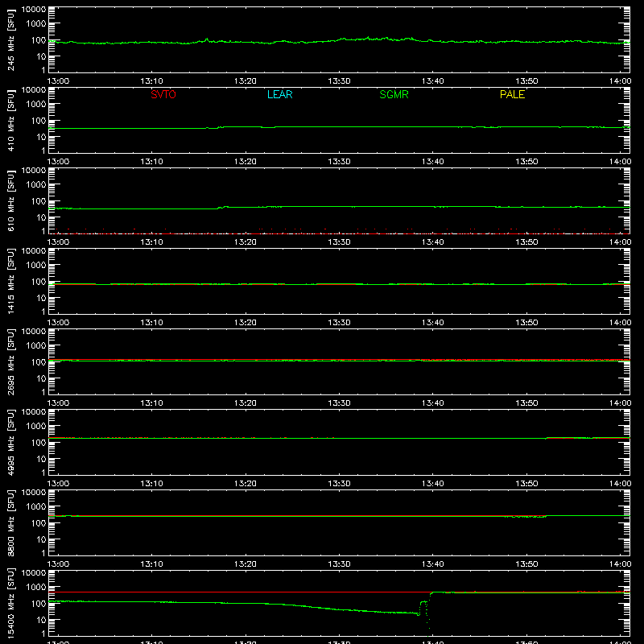644x644 pixels.
Task: Click the 1000 tick of 2695 MHz plot
Action: [36, 346]
